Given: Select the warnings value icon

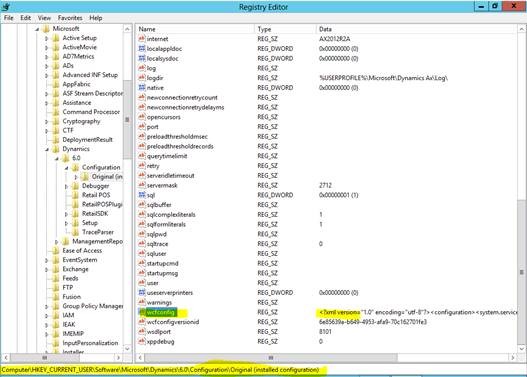Looking at the screenshot, I should [142, 302].
